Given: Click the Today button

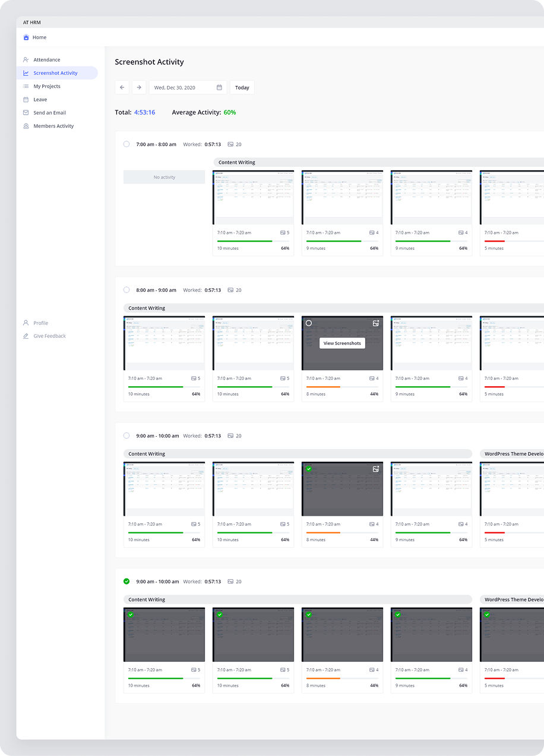Looking at the screenshot, I should [242, 87].
